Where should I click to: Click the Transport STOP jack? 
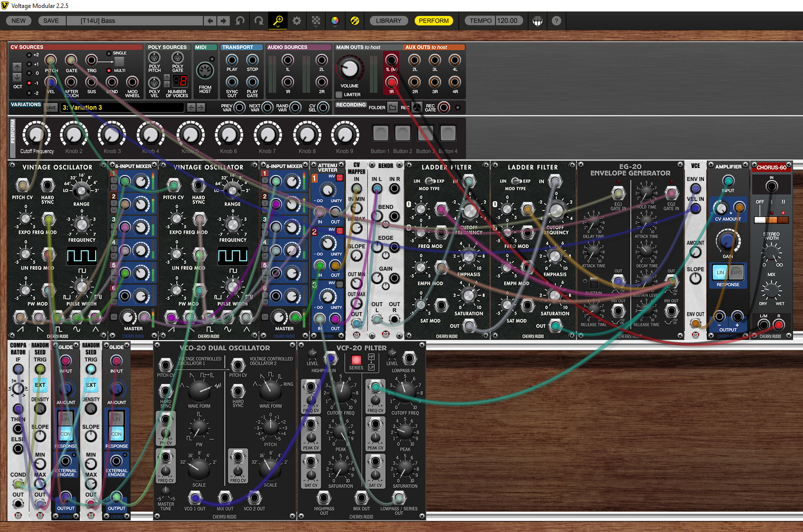click(252, 60)
